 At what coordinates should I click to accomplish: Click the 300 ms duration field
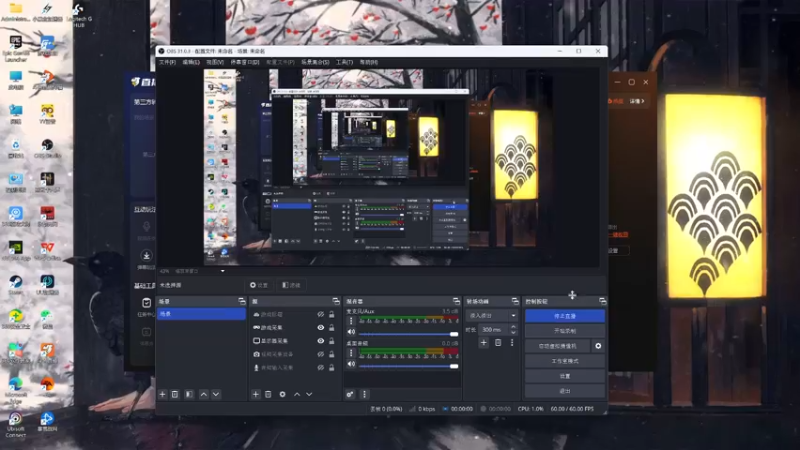494,330
